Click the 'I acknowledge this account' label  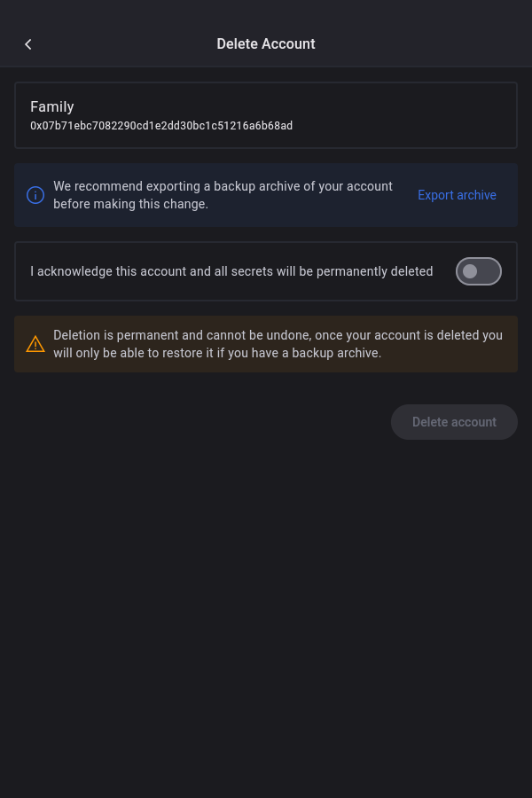231,271
